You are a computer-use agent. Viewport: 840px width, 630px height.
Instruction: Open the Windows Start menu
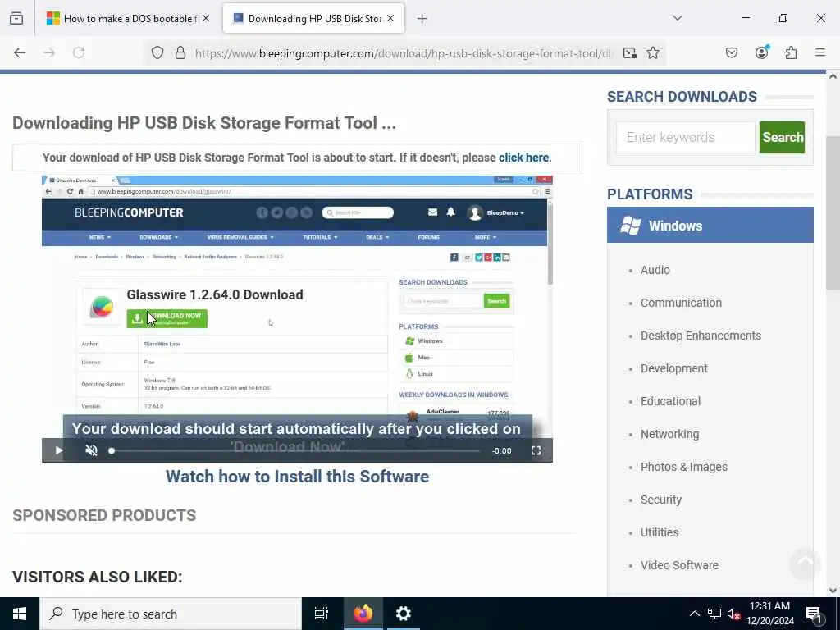20,614
